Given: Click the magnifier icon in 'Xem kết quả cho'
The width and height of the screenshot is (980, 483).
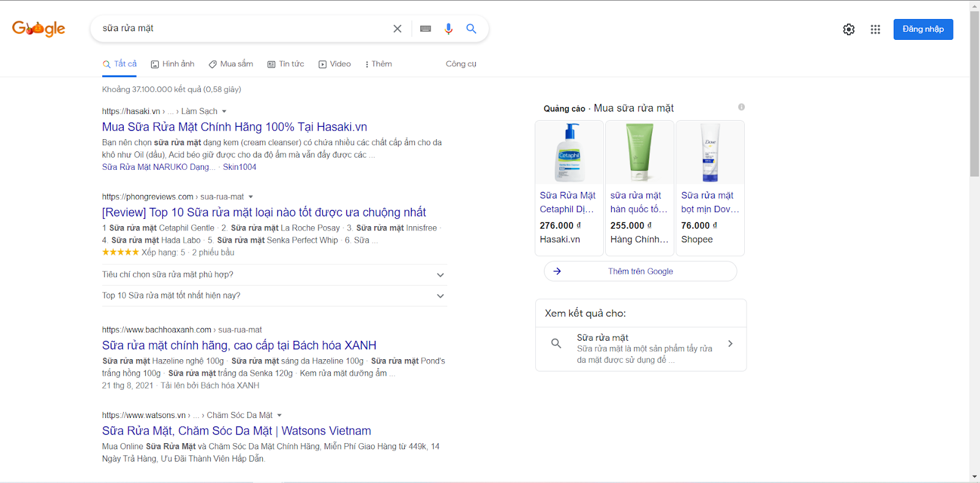Looking at the screenshot, I should (x=556, y=343).
